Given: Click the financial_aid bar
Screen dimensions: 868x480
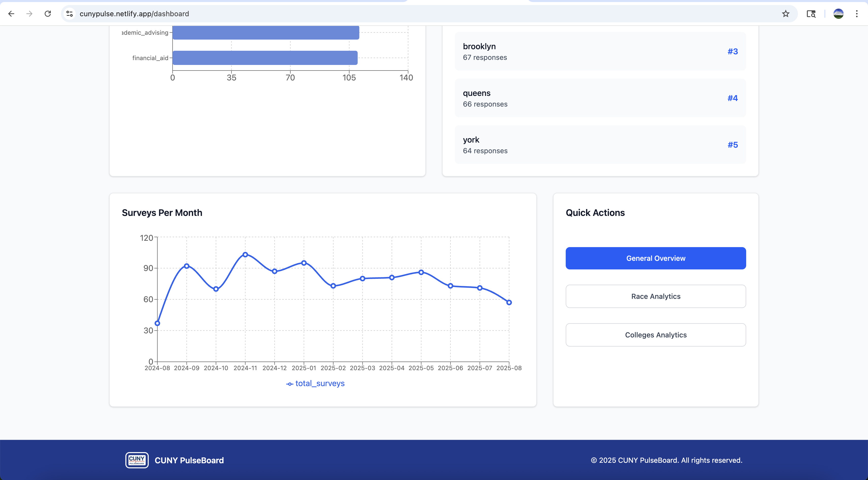Looking at the screenshot, I should pyautogui.click(x=265, y=58).
